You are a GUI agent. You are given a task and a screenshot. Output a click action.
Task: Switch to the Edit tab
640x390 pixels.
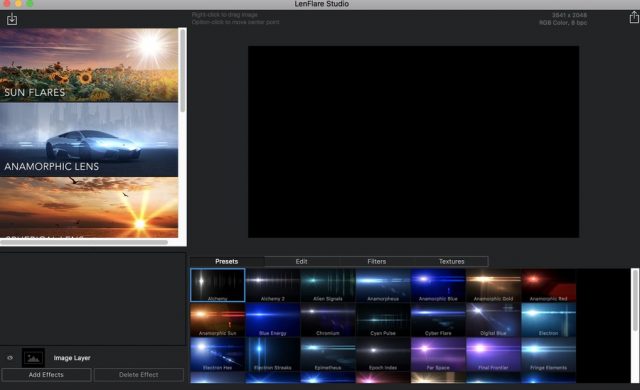pyautogui.click(x=301, y=261)
